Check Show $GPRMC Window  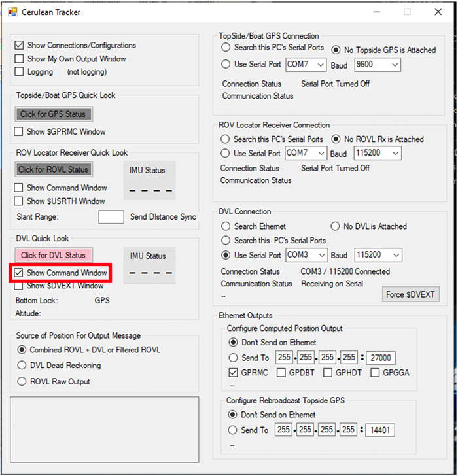point(18,131)
